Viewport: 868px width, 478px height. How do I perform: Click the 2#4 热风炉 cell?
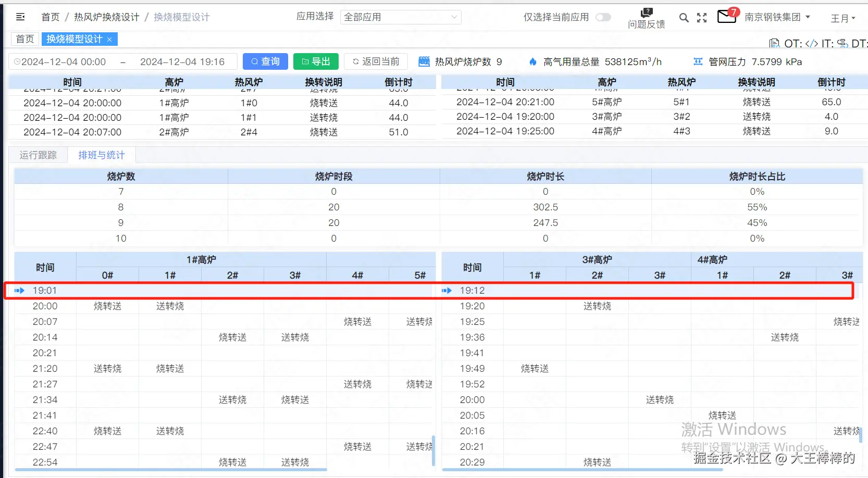[249, 132]
